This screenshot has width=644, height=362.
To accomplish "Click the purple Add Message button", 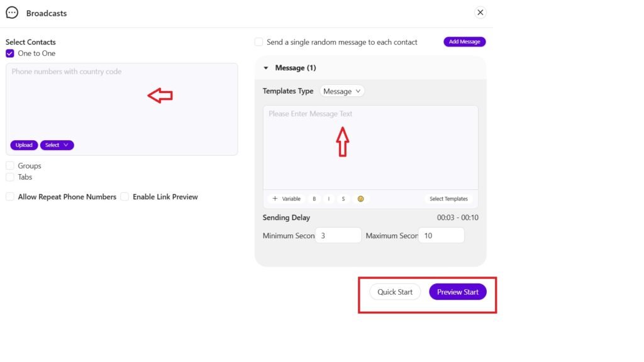I will tap(465, 41).
